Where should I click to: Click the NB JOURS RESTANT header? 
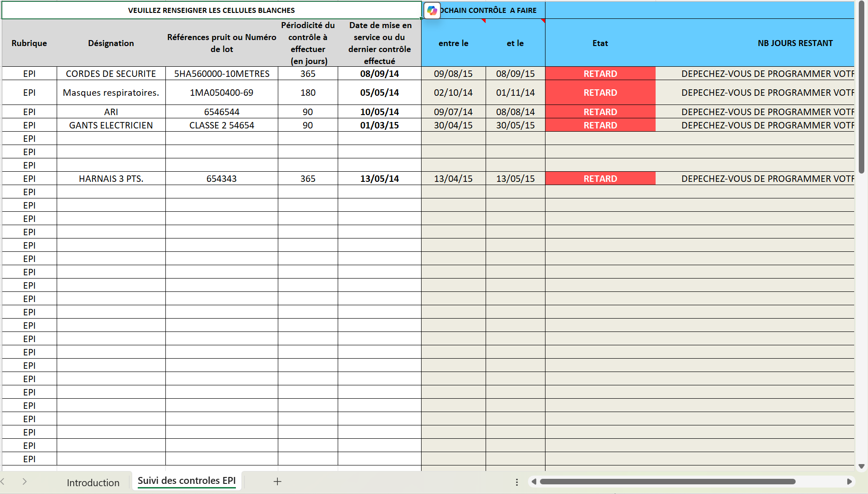(x=795, y=43)
